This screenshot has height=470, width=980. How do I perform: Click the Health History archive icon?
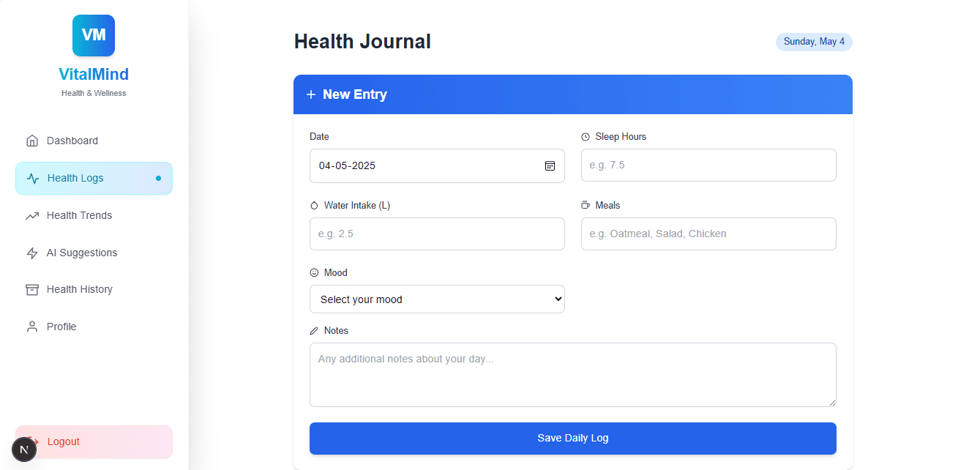[x=32, y=290]
